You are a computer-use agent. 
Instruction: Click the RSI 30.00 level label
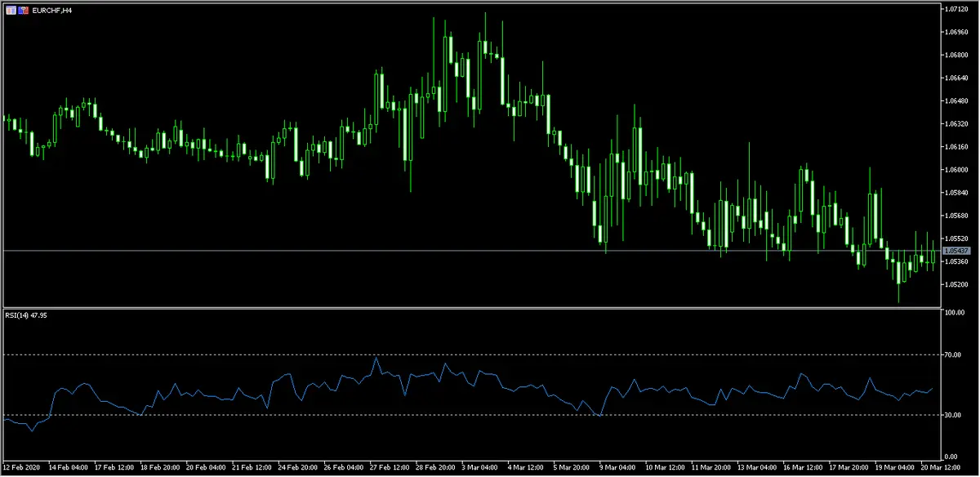pos(953,415)
